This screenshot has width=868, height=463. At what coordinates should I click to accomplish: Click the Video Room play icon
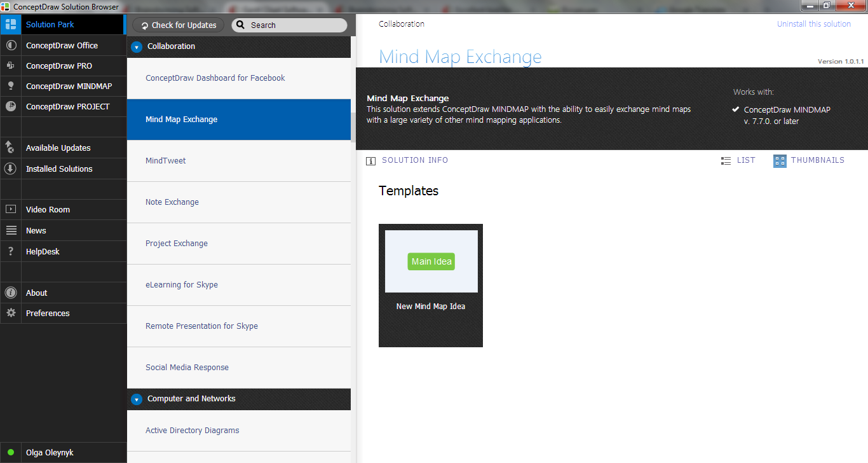10,210
